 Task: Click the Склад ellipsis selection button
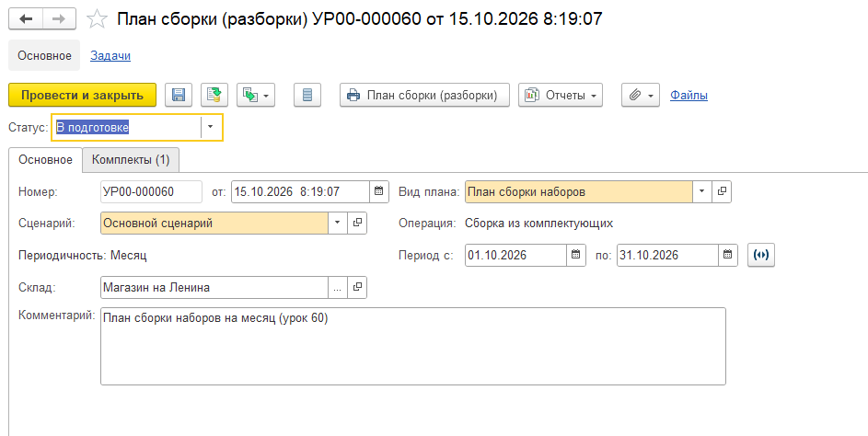click(x=338, y=287)
